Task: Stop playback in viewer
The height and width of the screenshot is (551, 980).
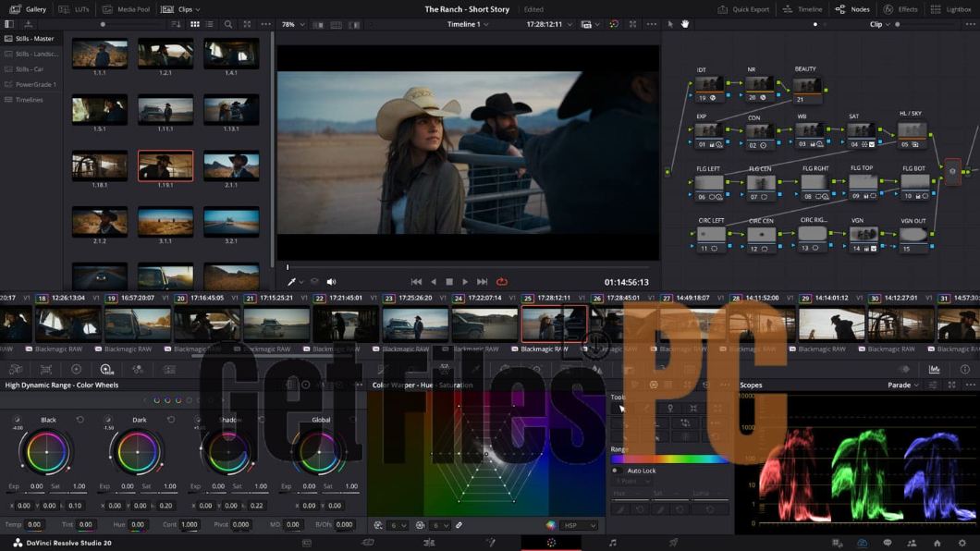Action: click(x=448, y=282)
